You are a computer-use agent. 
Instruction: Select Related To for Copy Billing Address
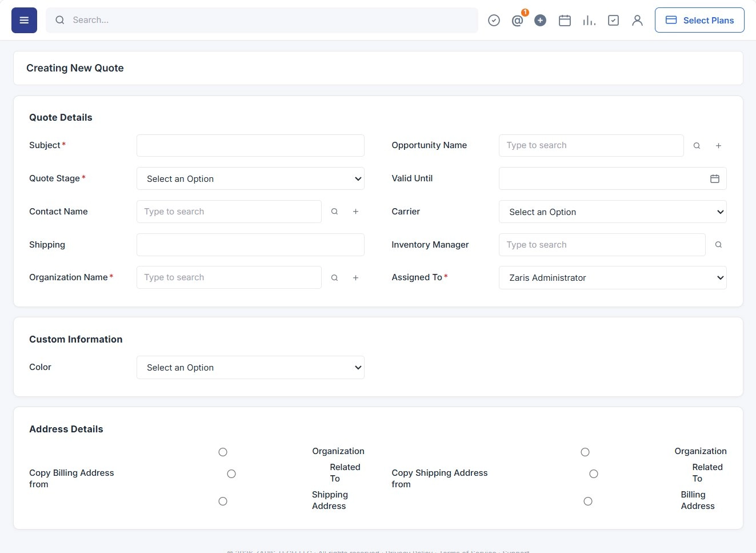click(231, 474)
